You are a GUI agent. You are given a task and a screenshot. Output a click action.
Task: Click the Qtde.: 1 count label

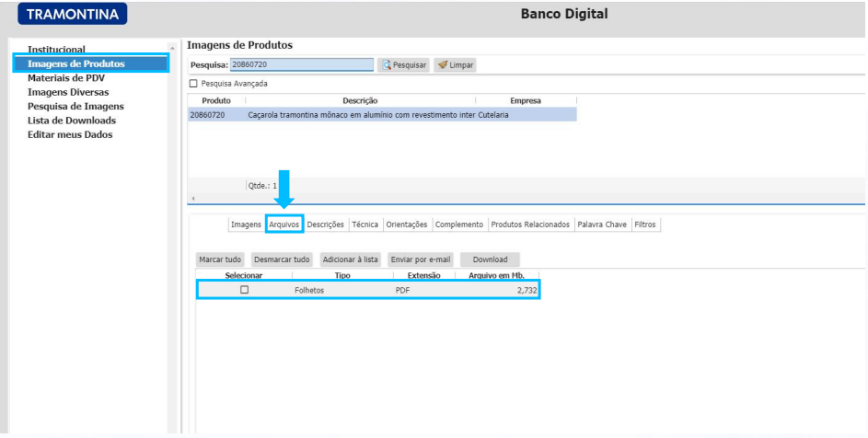262,186
